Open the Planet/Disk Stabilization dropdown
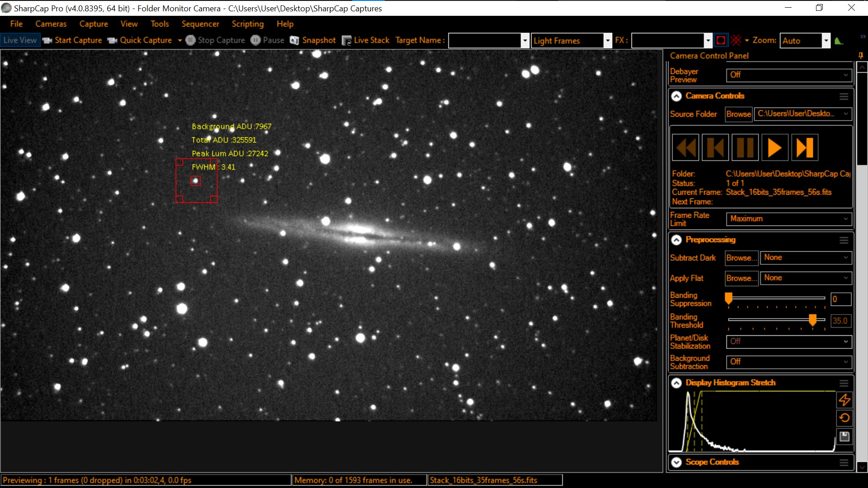868x488 pixels. coord(789,342)
